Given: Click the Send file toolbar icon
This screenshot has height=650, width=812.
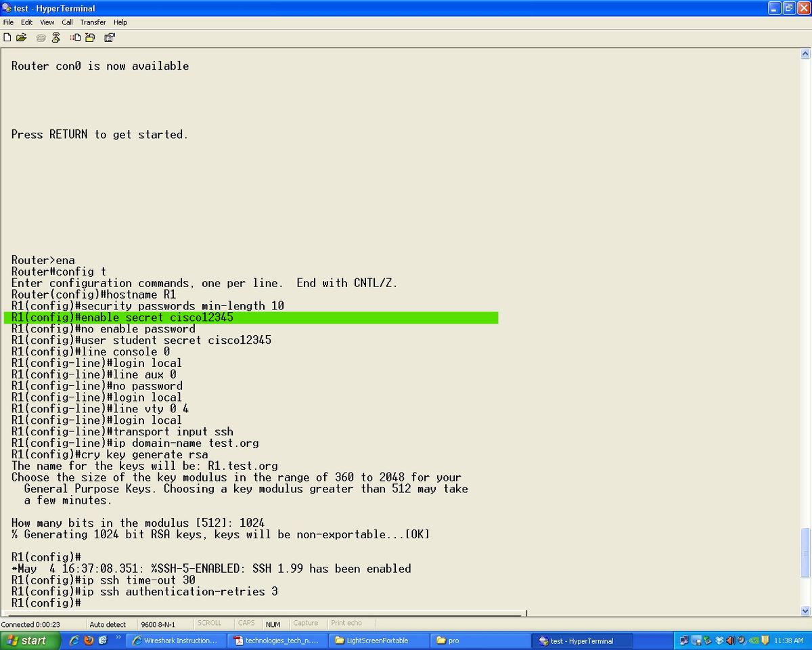Looking at the screenshot, I should (x=75, y=38).
